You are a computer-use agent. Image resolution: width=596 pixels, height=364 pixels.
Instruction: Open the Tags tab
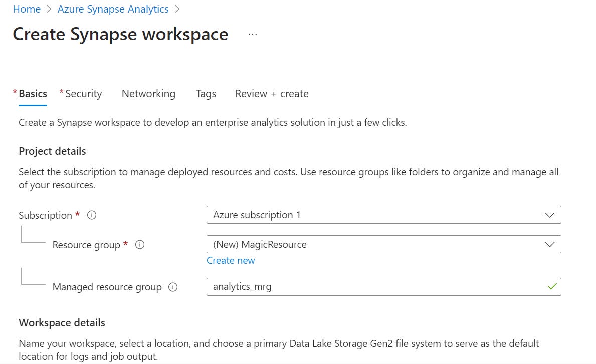pyautogui.click(x=206, y=94)
